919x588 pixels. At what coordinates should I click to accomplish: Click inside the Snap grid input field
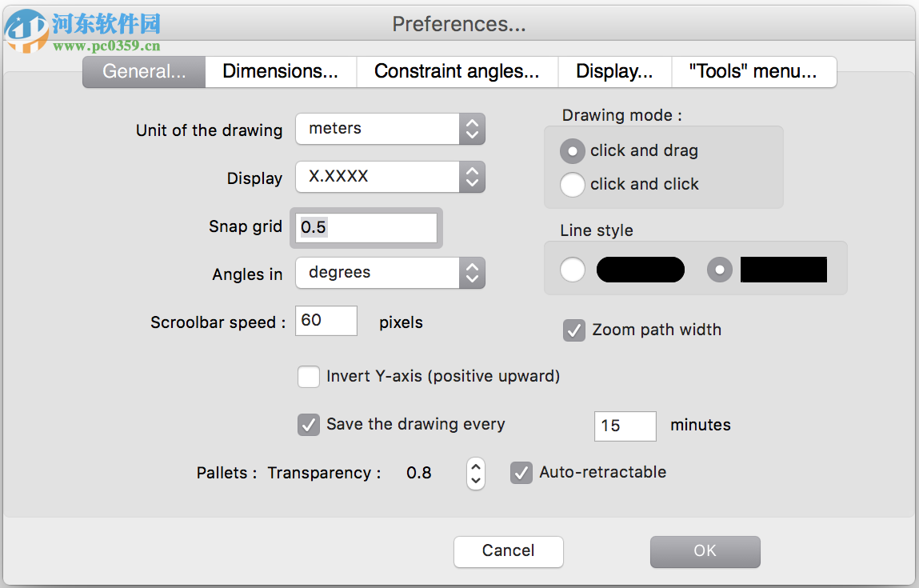pyautogui.click(x=366, y=227)
